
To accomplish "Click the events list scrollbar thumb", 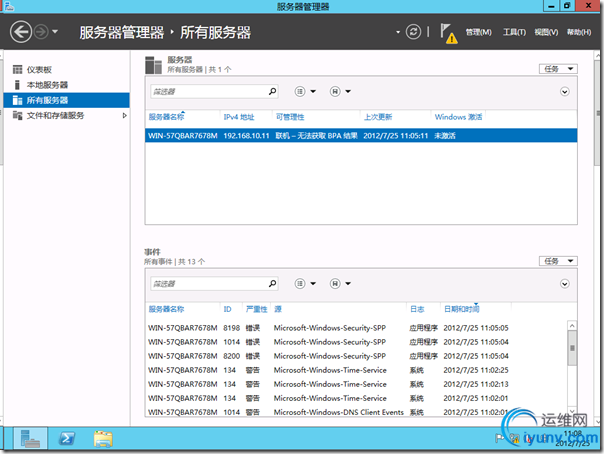I will pyautogui.click(x=572, y=348).
